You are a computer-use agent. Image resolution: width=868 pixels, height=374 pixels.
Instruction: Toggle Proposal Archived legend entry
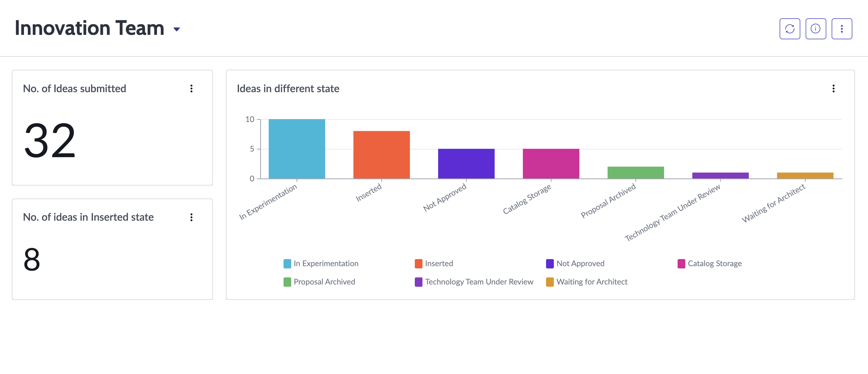(319, 282)
